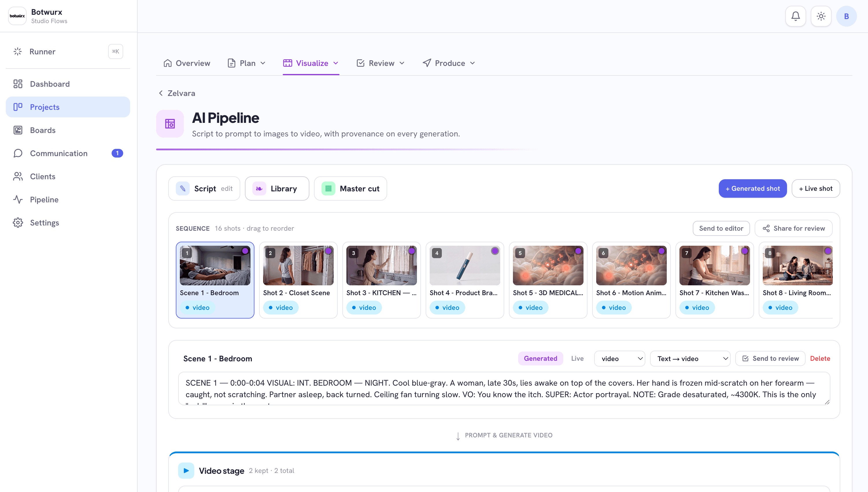The height and width of the screenshot is (492, 868).
Task: Click purple status dot on Shot 4
Action: [x=495, y=251]
